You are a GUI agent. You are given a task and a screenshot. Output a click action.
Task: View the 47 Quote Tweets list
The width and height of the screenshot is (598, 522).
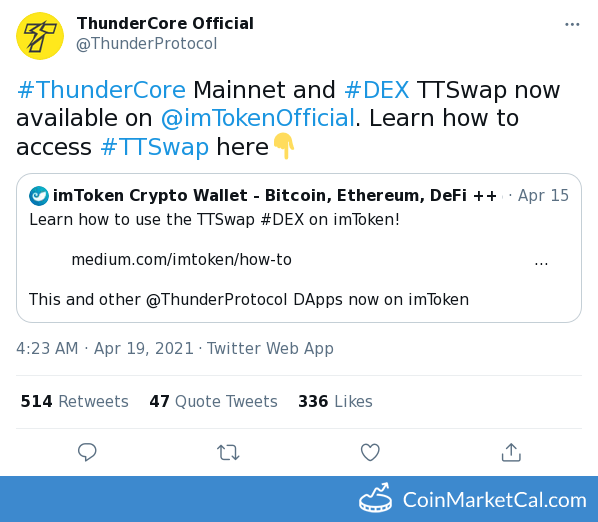(213, 402)
